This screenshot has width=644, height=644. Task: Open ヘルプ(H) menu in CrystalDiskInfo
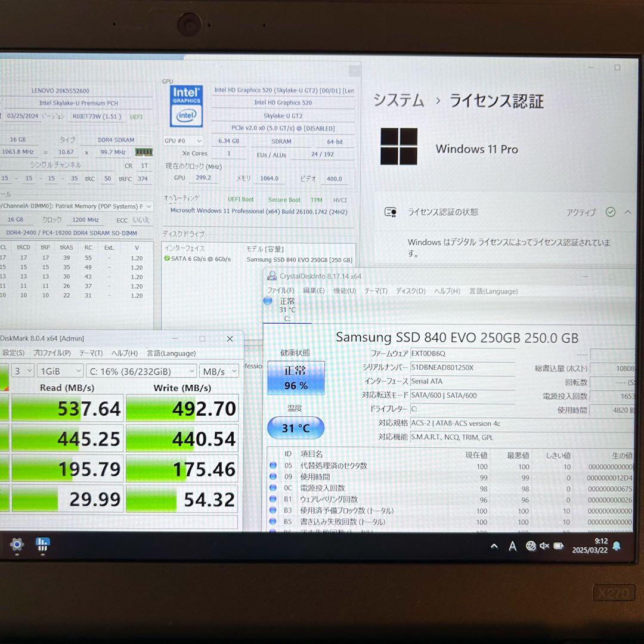447,291
